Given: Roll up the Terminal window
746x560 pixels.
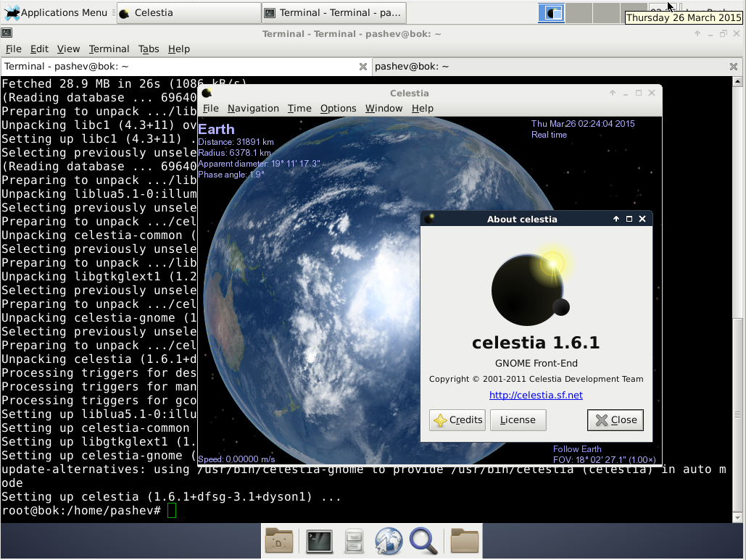Looking at the screenshot, I should (x=697, y=34).
